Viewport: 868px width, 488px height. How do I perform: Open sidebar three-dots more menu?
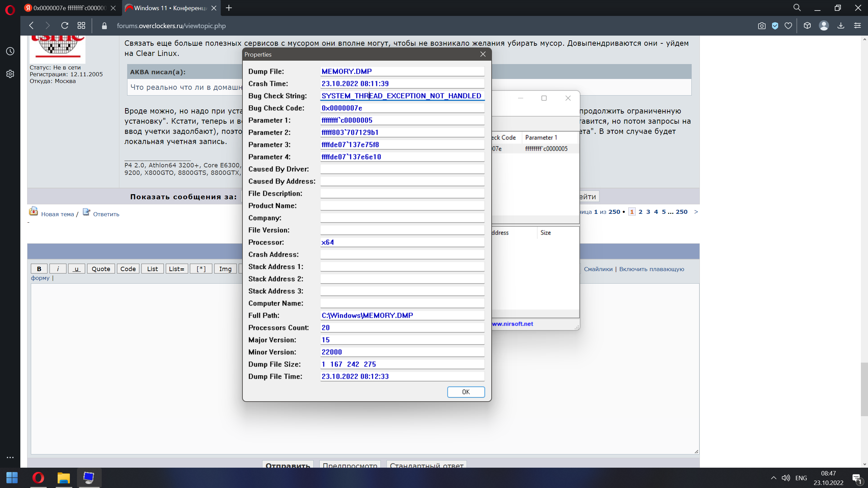pos(10,457)
